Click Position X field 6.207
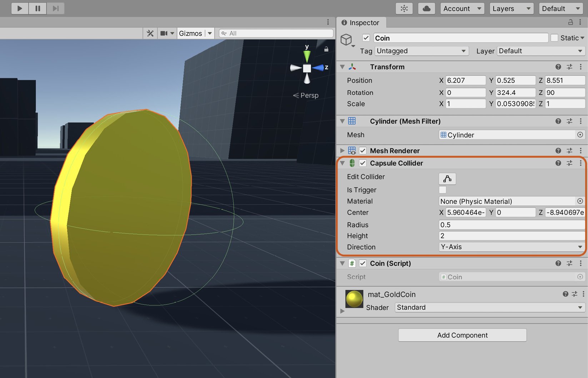This screenshot has width=588, height=378. [x=465, y=80]
